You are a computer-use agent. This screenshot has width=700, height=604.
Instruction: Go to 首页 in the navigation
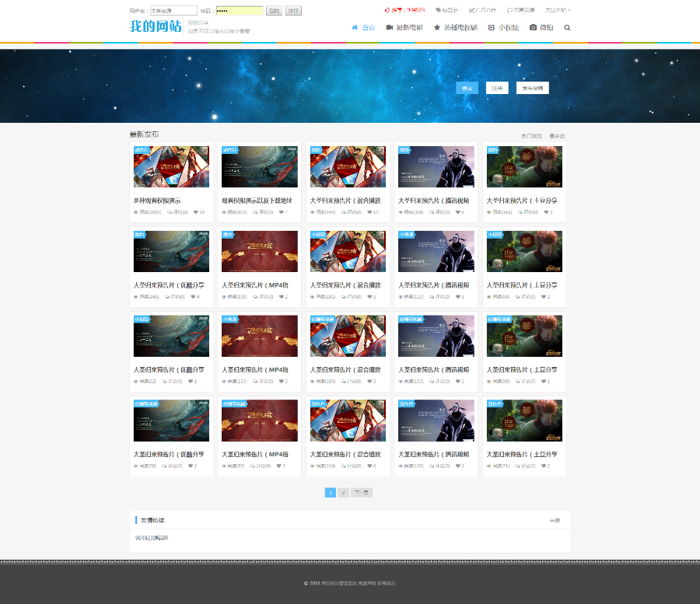(369, 28)
